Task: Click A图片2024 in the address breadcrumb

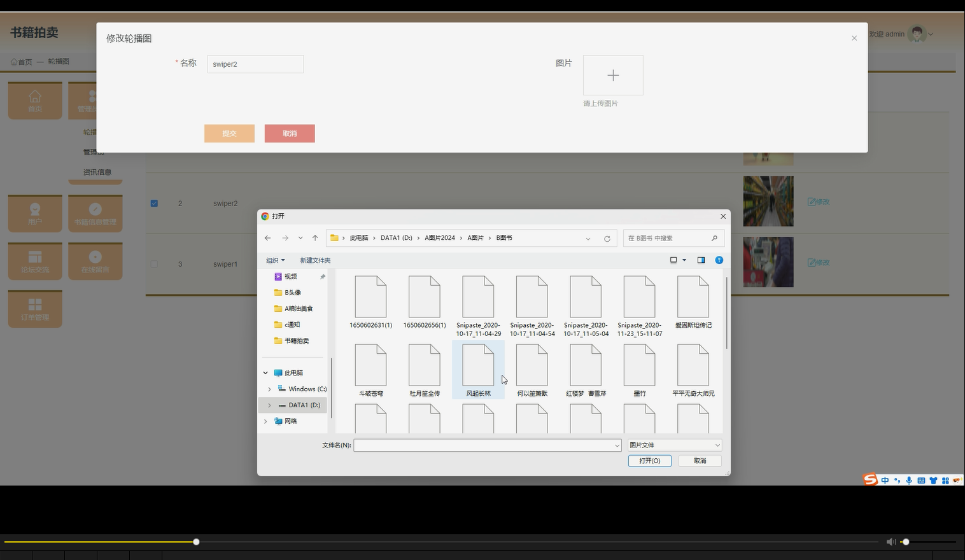Action: 440,238
